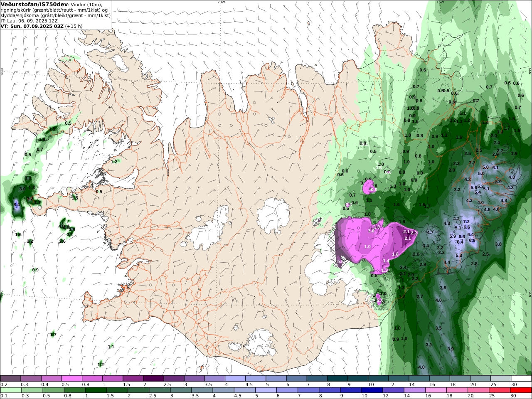Click the bottom-row legend swatch labeled 12
This screenshot has height=399, width=532.
(394, 390)
